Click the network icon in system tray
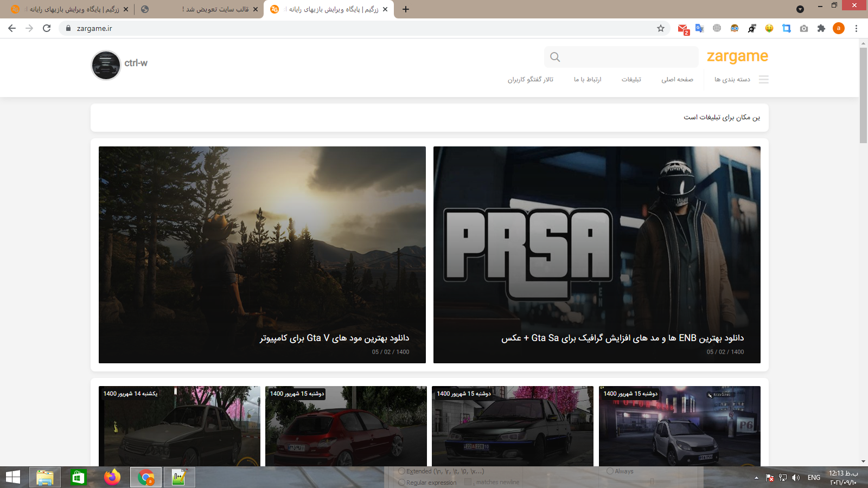This screenshot has width=868, height=488. (x=783, y=478)
